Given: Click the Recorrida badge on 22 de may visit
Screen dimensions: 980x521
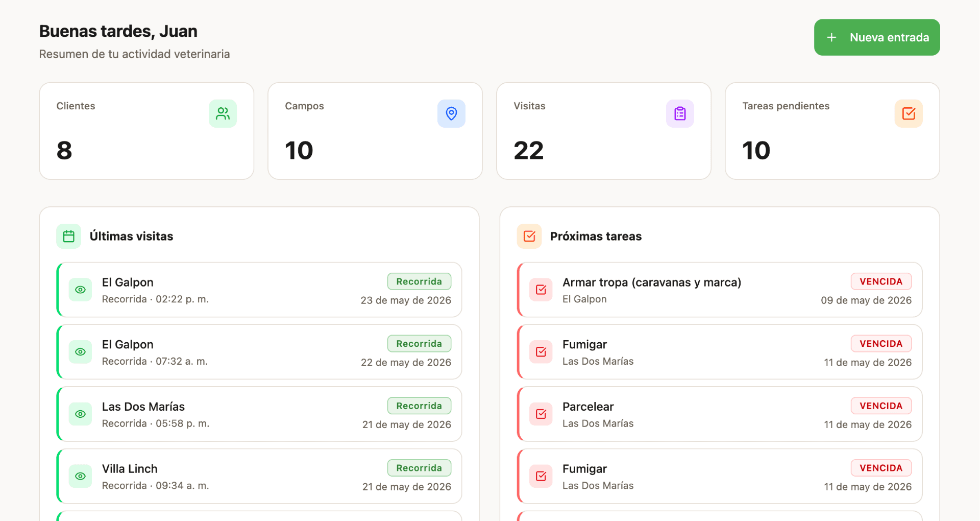Looking at the screenshot, I should (x=419, y=344).
